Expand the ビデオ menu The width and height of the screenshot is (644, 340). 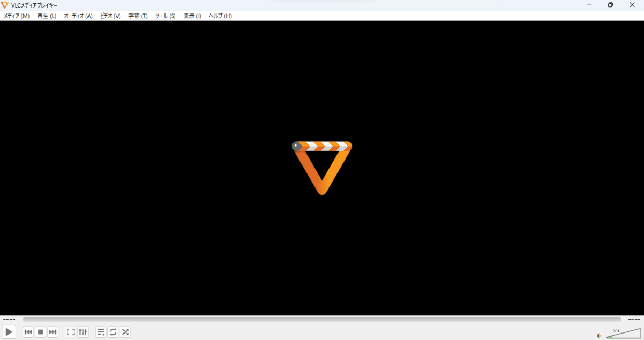[x=109, y=16]
